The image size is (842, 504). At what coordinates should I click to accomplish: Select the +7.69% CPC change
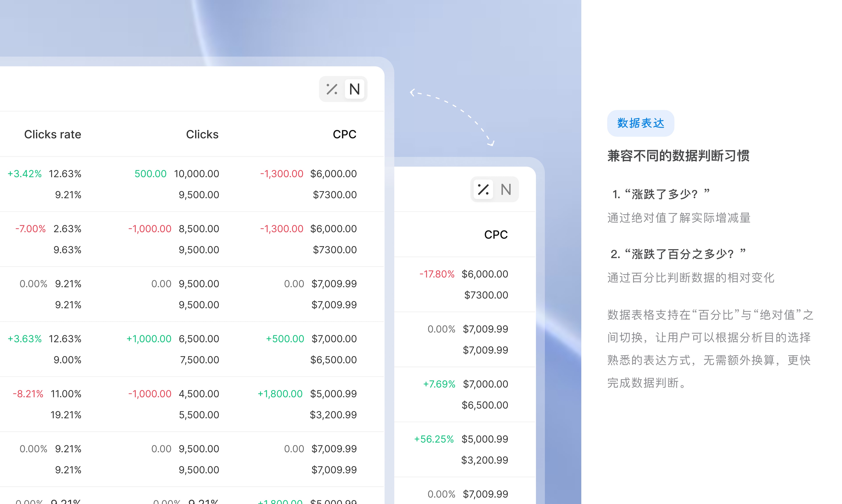(x=439, y=384)
